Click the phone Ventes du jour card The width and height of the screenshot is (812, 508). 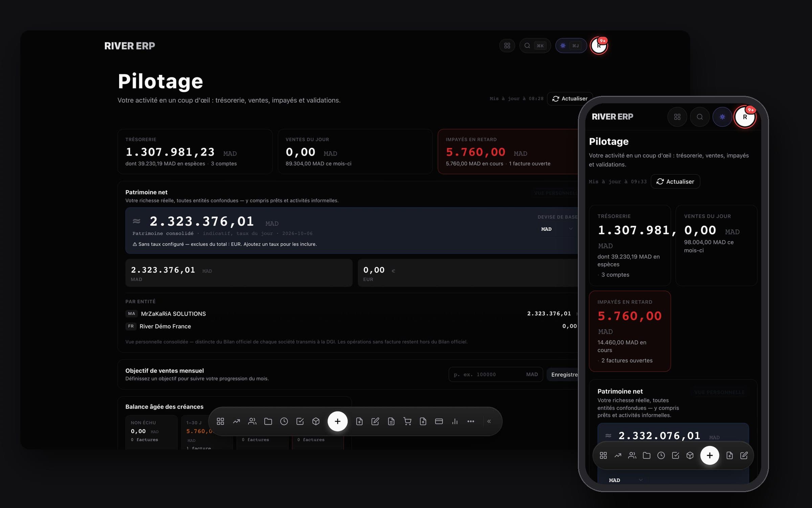pyautogui.click(x=716, y=246)
